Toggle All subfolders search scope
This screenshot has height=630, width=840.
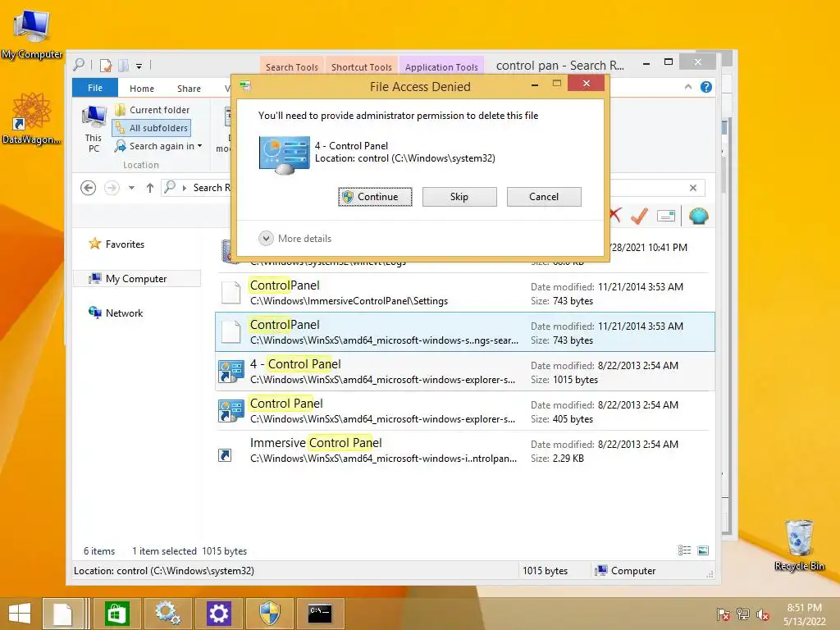click(151, 128)
